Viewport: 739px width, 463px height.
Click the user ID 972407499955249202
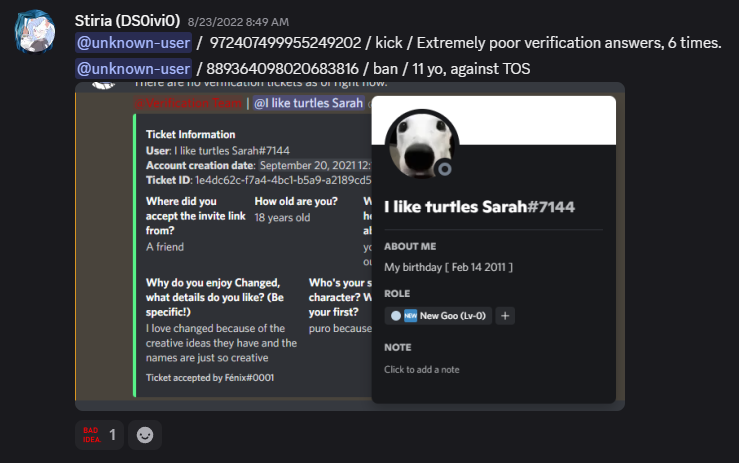(x=285, y=43)
